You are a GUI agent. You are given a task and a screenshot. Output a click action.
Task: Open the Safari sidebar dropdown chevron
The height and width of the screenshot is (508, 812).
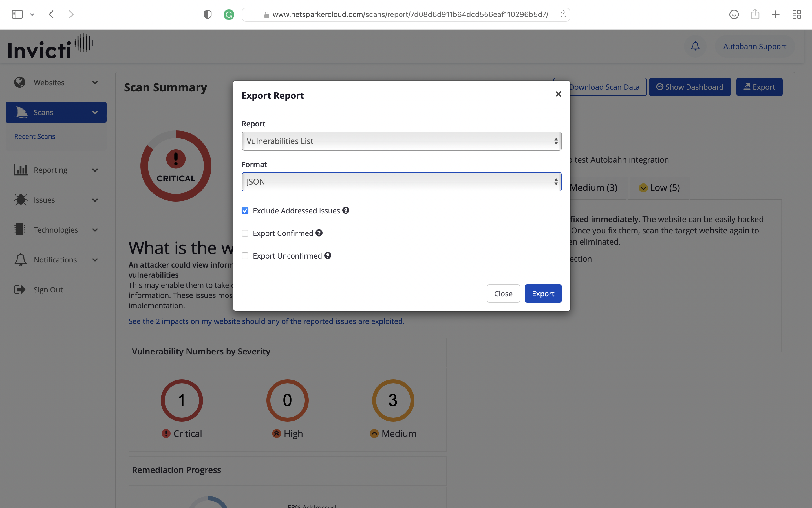pos(32,14)
